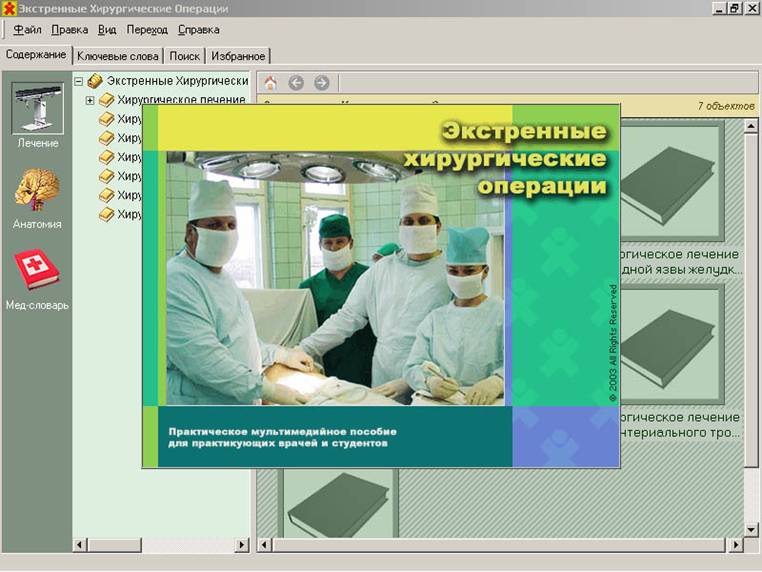This screenshot has height=572, width=762.
Task: Click the Forward arrow navigation icon
Action: [x=321, y=83]
